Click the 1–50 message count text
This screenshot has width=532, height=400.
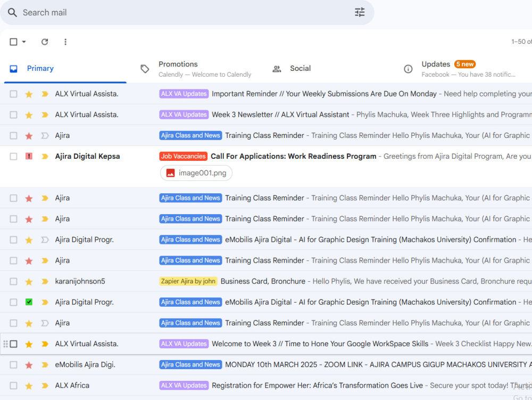pos(521,42)
